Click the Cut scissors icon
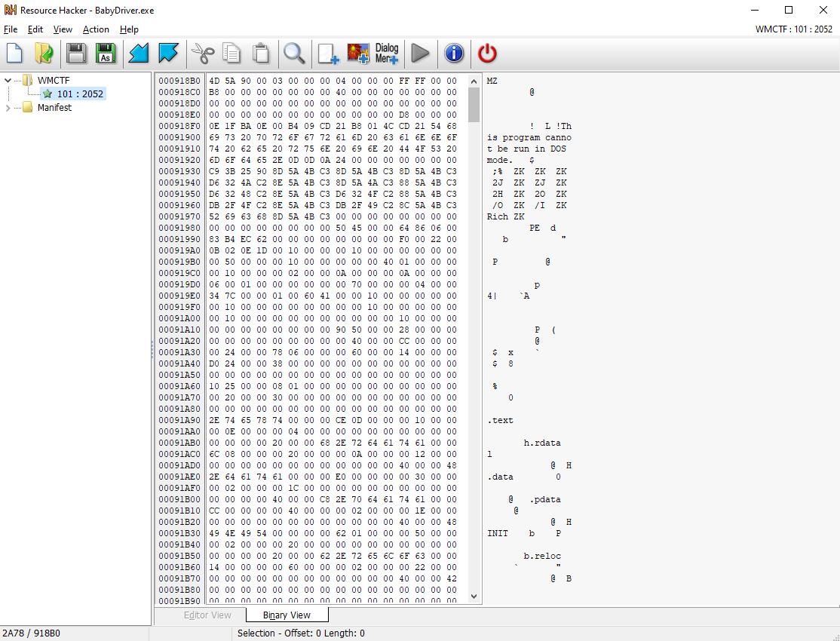The image size is (840, 641). click(203, 54)
